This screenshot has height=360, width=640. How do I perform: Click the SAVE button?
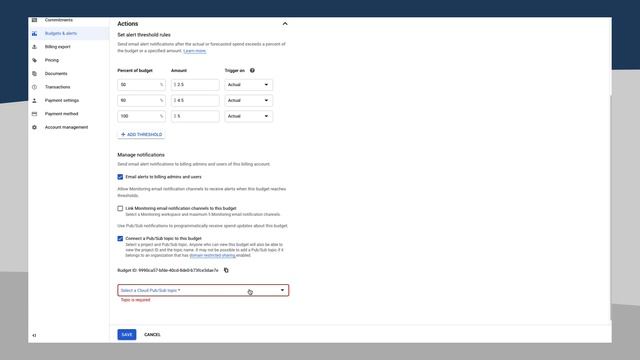pos(127,335)
